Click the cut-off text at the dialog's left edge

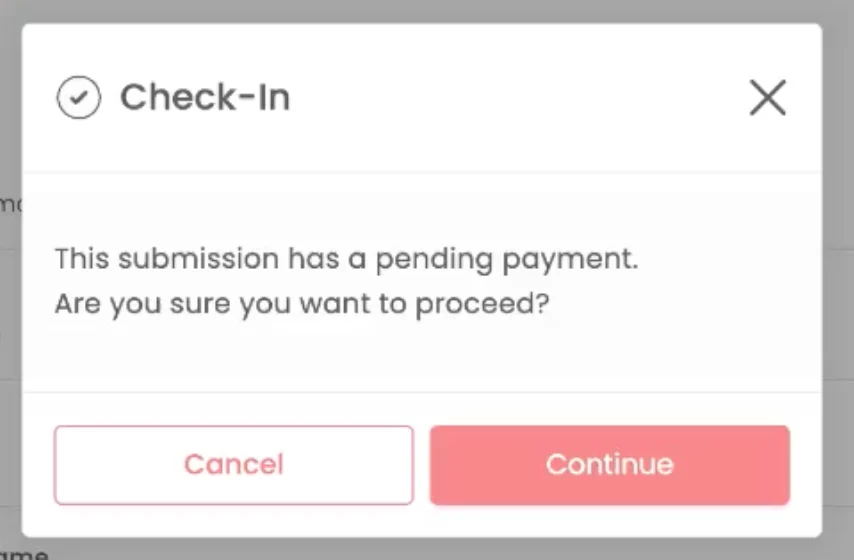[x=10, y=204]
